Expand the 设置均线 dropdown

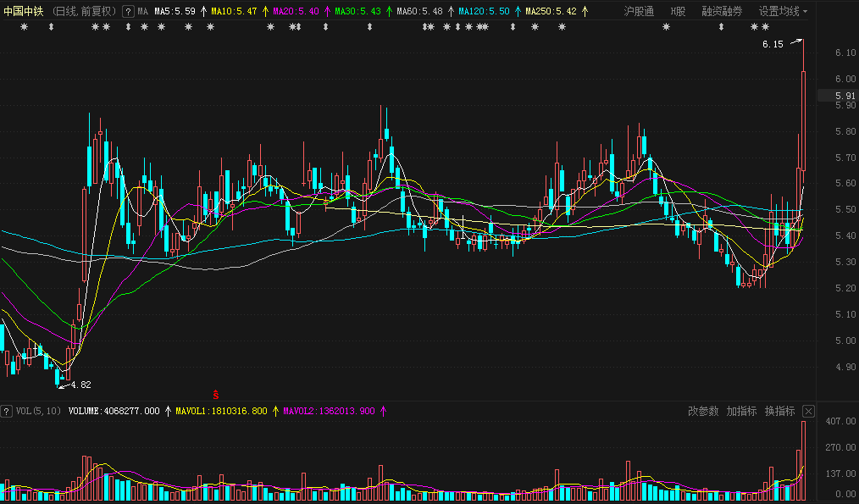(783, 12)
